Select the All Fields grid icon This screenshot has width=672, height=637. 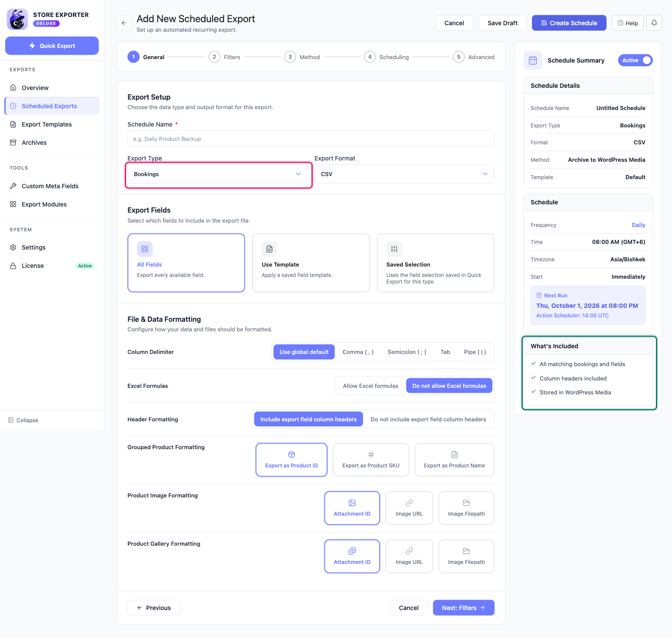click(x=145, y=249)
